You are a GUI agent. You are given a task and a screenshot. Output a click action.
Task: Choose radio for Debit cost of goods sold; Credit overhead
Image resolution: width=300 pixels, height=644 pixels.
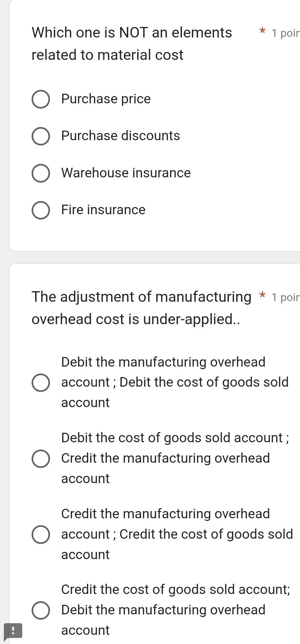[x=41, y=458]
